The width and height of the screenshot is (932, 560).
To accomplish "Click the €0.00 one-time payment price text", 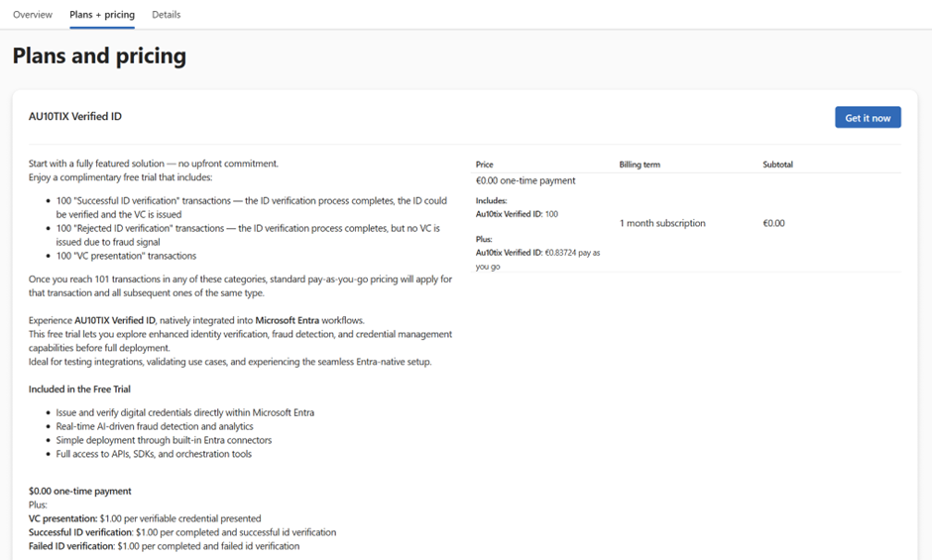I will pos(525,181).
